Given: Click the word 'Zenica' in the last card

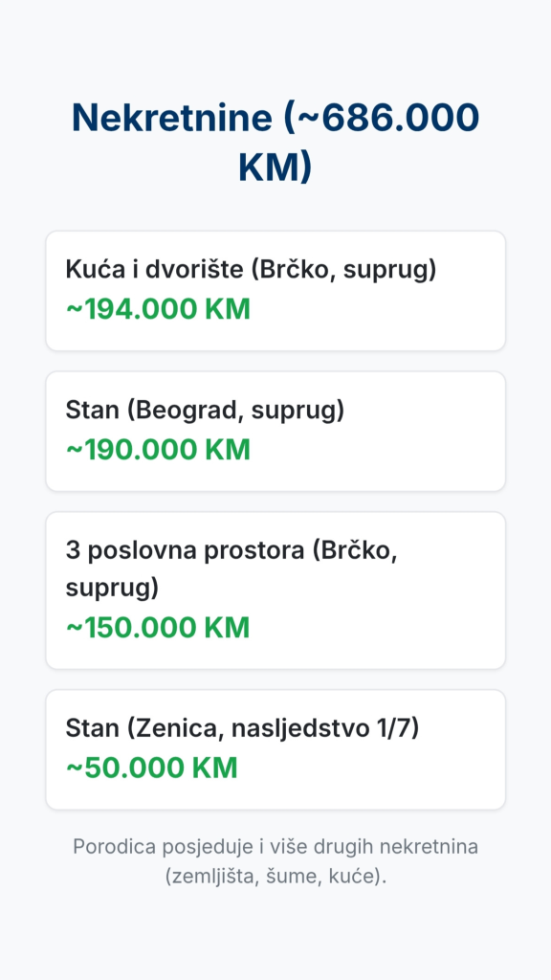Looking at the screenshot, I should click(x=181, y=728).
